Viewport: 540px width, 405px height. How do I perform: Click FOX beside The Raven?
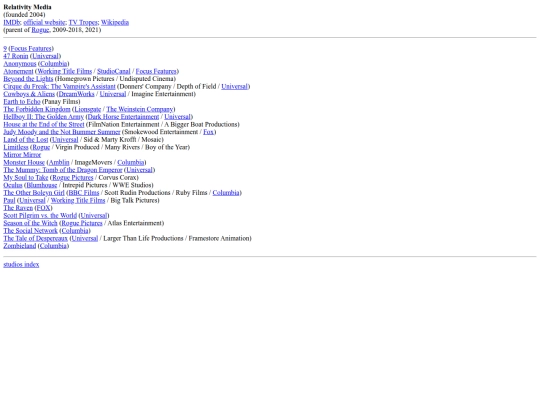[43, 208]
